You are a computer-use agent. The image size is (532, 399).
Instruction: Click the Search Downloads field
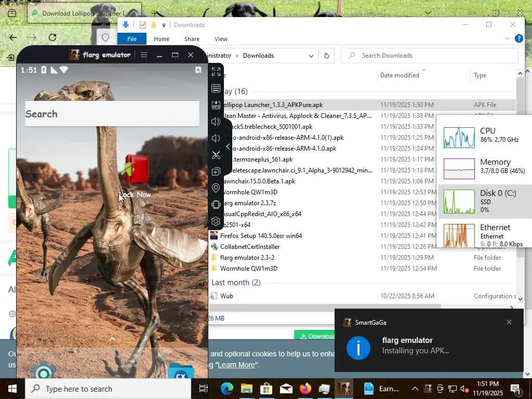point(430,56)
